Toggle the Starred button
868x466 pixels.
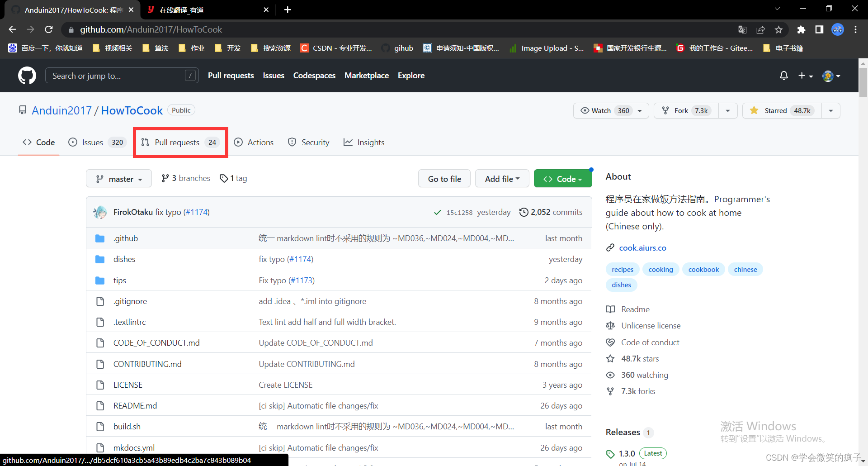pyautogui.click(x=782, y=110)
